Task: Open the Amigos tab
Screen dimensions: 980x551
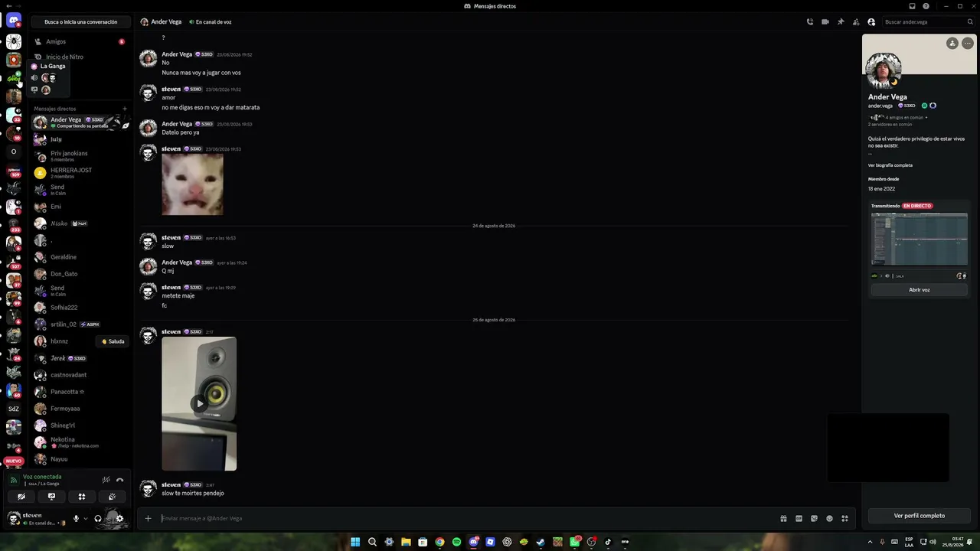Action: [80, 41]
